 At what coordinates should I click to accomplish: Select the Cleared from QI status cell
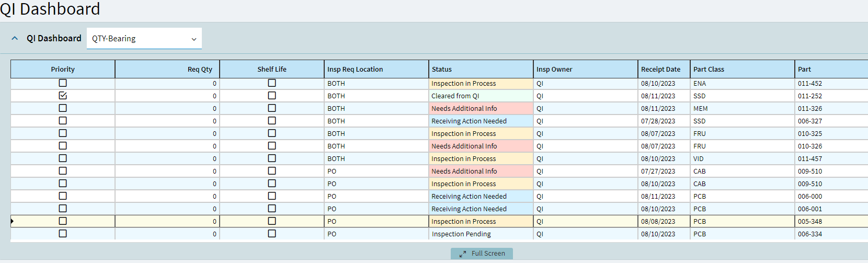481,96
